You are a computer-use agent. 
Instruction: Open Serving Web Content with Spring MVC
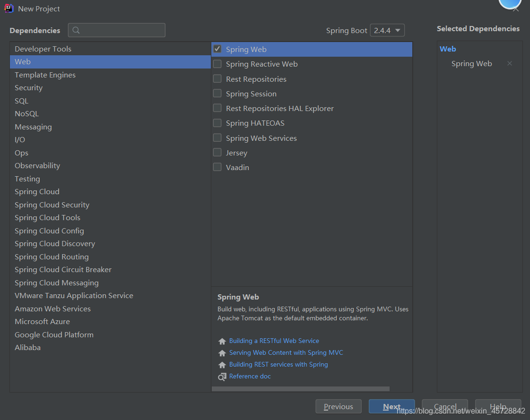286,353
